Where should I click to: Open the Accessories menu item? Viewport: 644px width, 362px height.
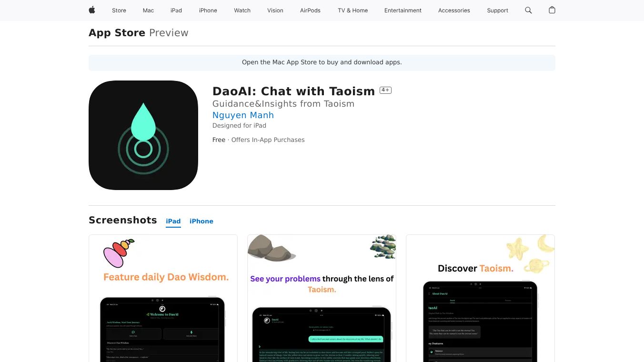click(x=454, y=10)
